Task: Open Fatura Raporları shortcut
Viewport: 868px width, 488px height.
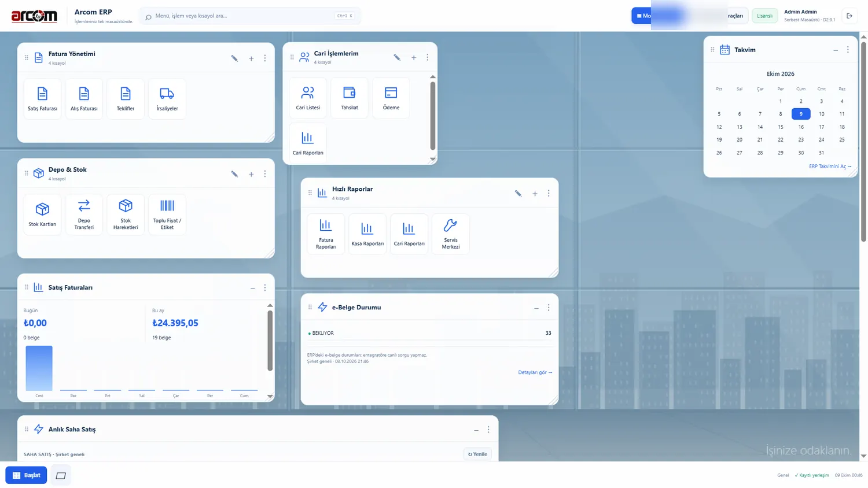Action: (x=326, y=234)
